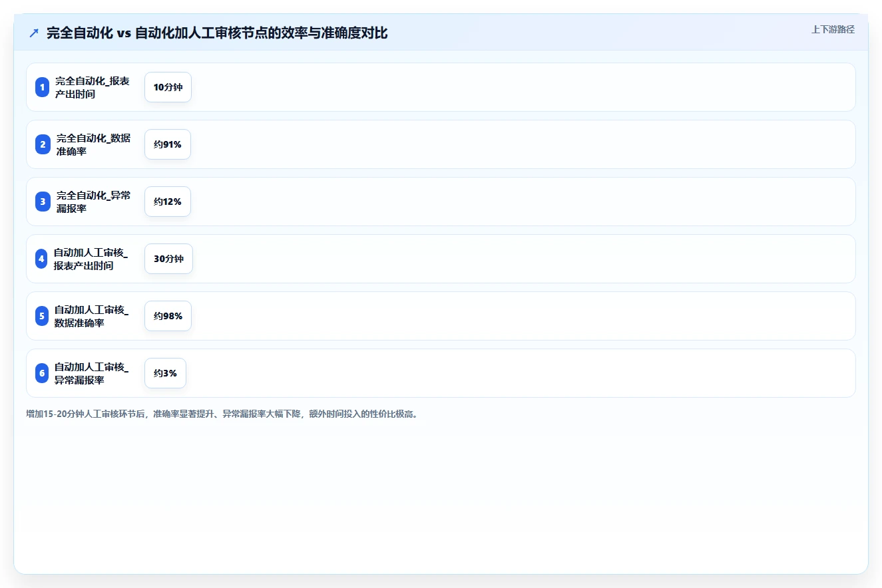Click the 约91% value chip

coord(168,144)
